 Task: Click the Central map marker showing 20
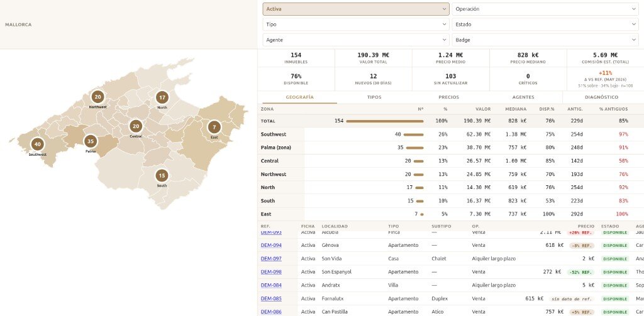click(136, 126)
